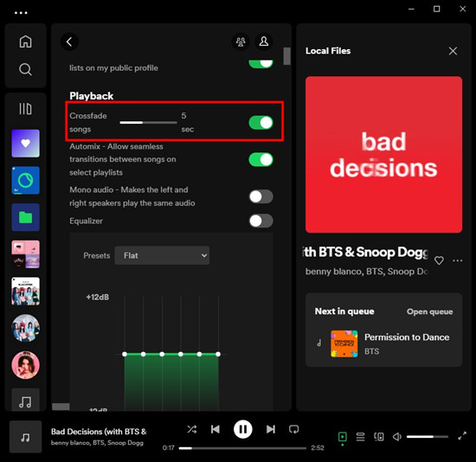
Task: Click the Permission to Dance cover
Action: pos(344,343)
